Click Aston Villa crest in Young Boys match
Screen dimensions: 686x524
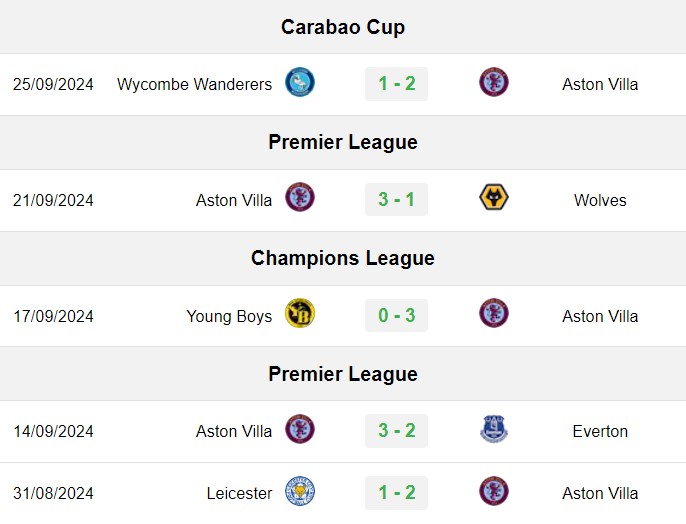point(494,313)
